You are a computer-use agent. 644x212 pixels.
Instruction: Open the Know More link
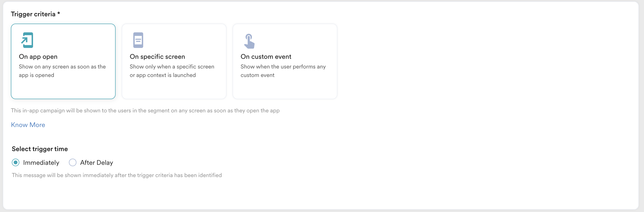pyautogui.click(x=28, y=125)
